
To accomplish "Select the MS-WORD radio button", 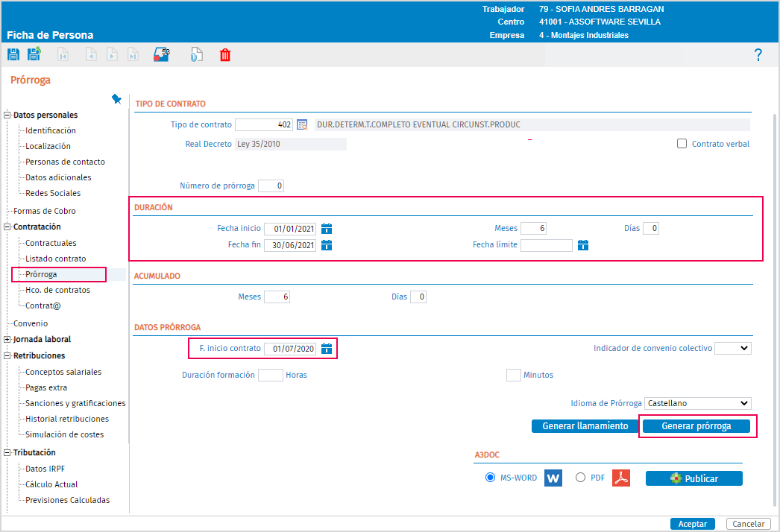I will coord(490,478).
